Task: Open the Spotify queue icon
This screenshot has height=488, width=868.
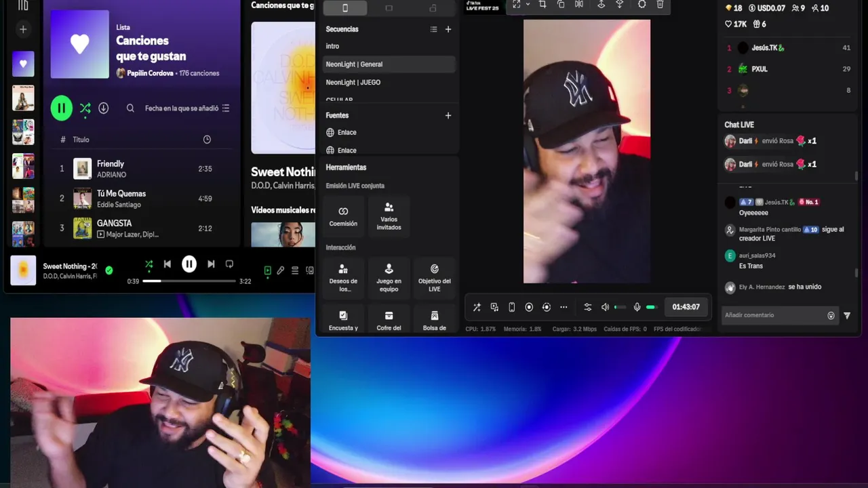Action: coord(295,270)
